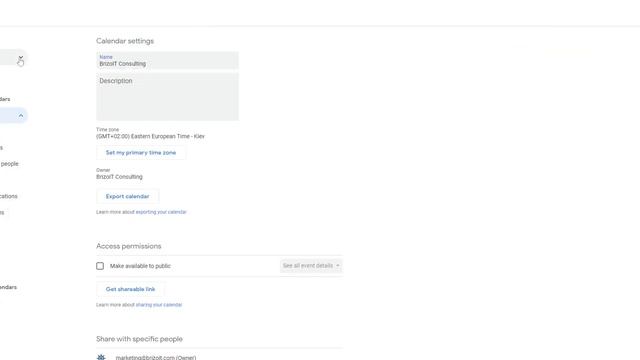Toggle Make available to public checkbox

pos(100,266)
